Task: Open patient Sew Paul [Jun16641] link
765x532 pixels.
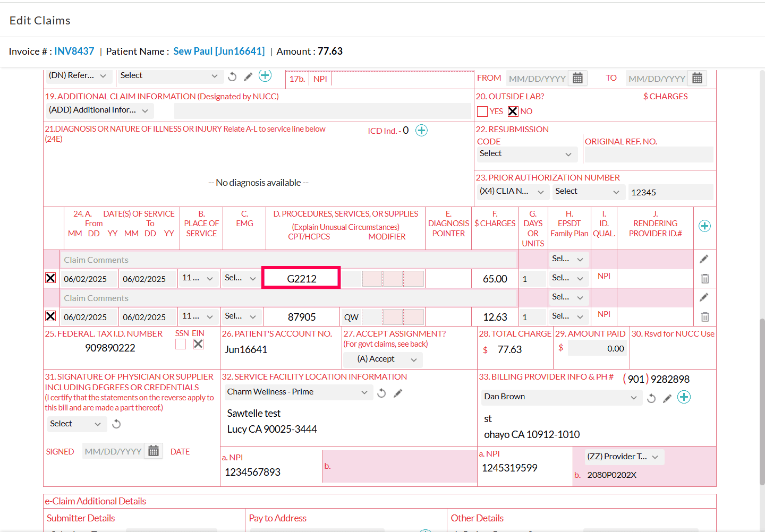Action: click(219, 52)
